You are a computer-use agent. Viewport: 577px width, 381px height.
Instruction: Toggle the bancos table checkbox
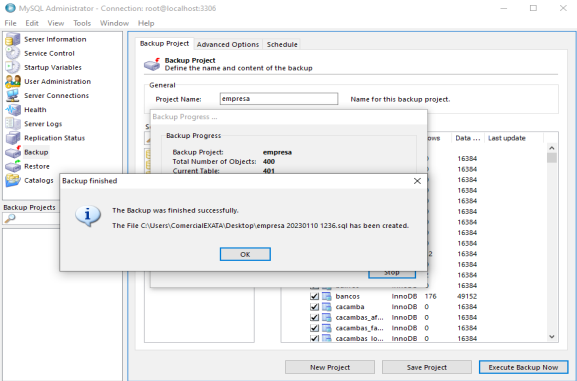[314, 296]
